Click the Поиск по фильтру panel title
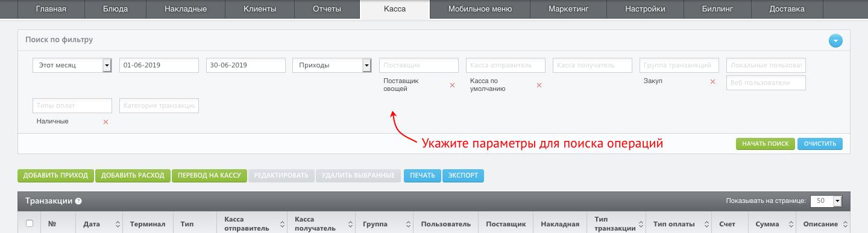 (x=59, y=40)
